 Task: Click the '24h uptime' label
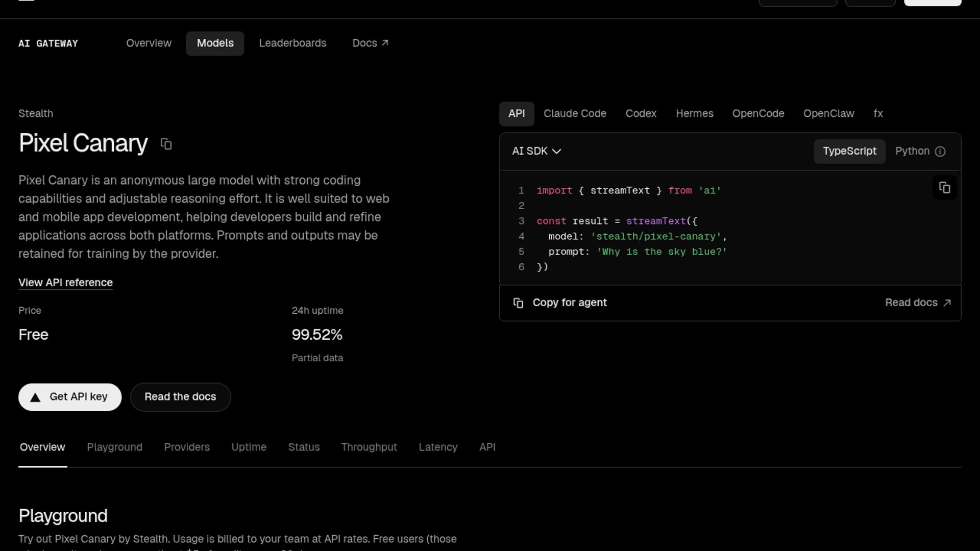coord(317,311)
